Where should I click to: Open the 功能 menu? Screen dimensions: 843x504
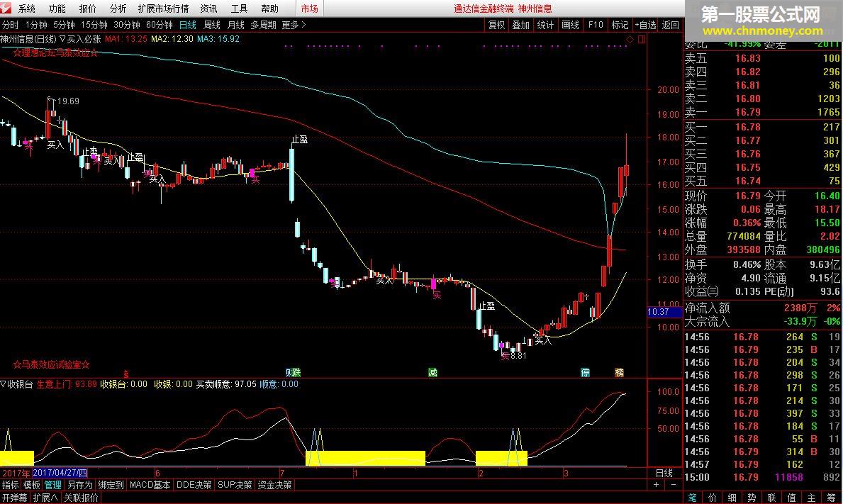coord(57,9)
